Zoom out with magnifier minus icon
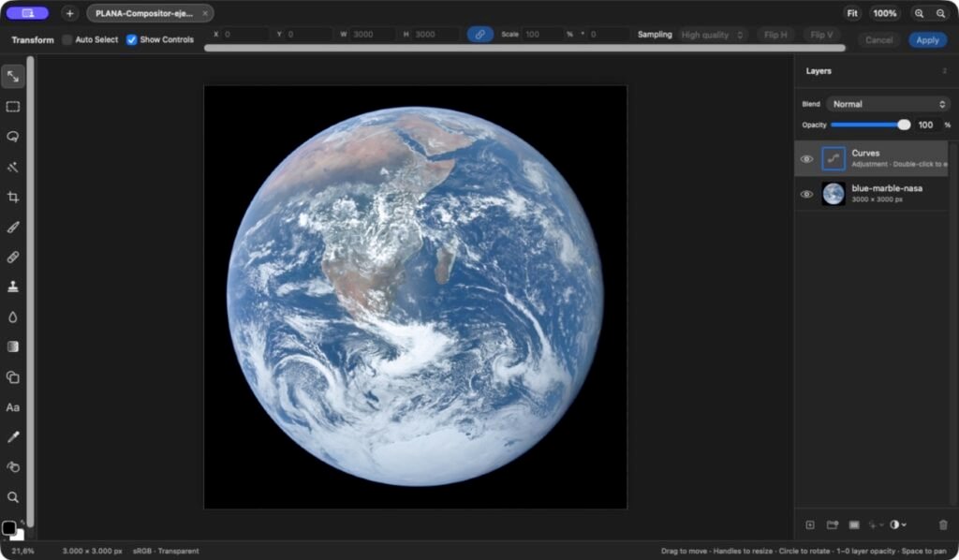Viewport: 959px width, 560px height. [x=940, y=13]
